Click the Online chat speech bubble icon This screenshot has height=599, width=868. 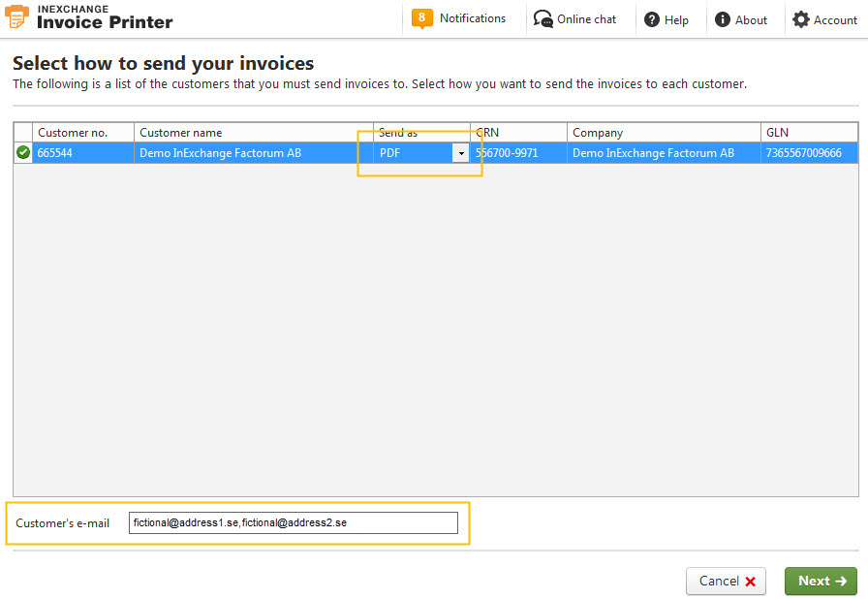(x=542, y=19)
